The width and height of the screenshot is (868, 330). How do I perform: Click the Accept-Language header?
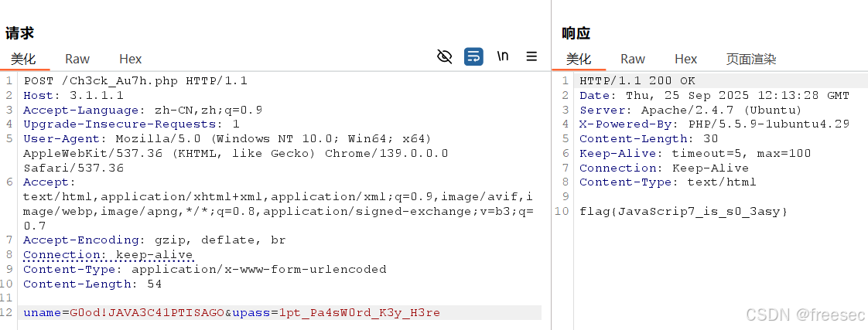point(143,110)
